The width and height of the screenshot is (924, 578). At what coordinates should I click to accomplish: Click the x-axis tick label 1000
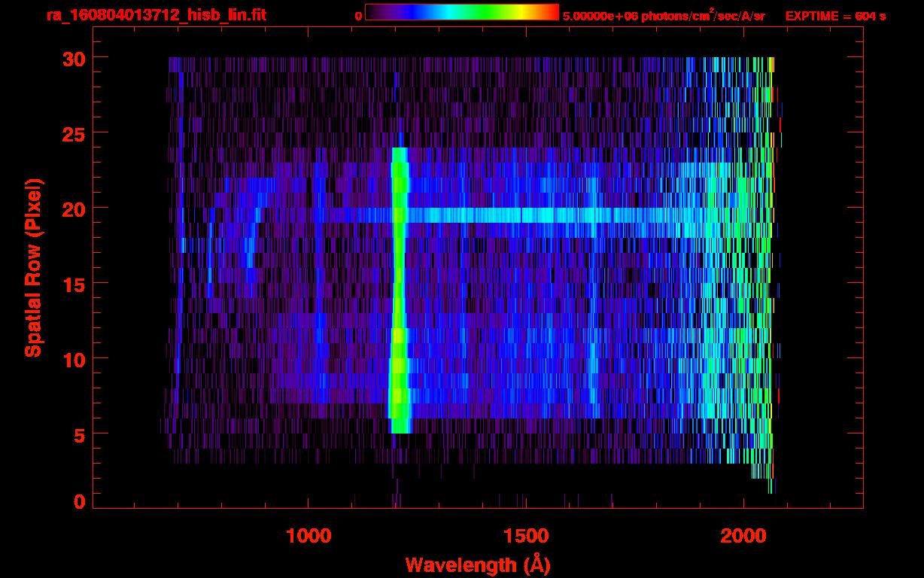309,536
